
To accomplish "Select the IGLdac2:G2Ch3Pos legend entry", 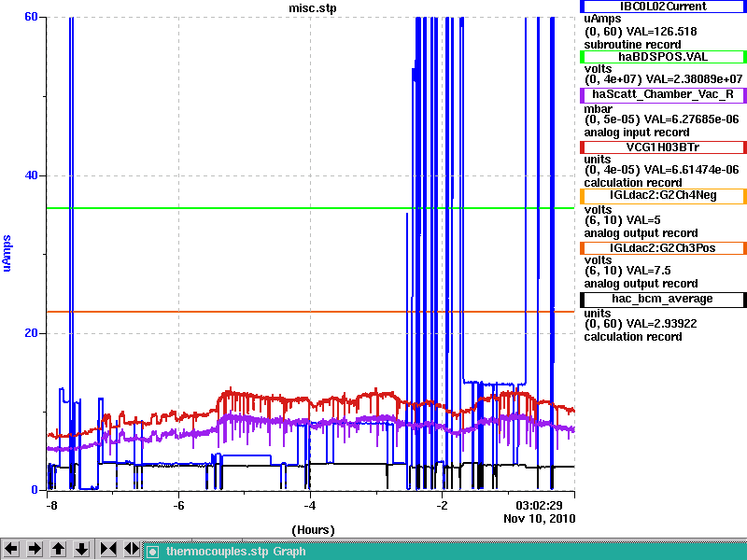I will pyautogui.click(x=663, y=248).
